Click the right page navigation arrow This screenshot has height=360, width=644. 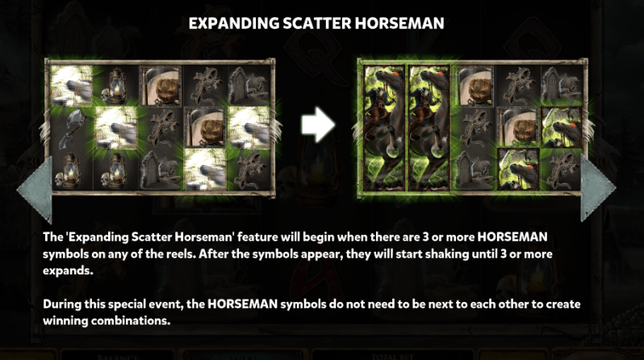point(597,187)
